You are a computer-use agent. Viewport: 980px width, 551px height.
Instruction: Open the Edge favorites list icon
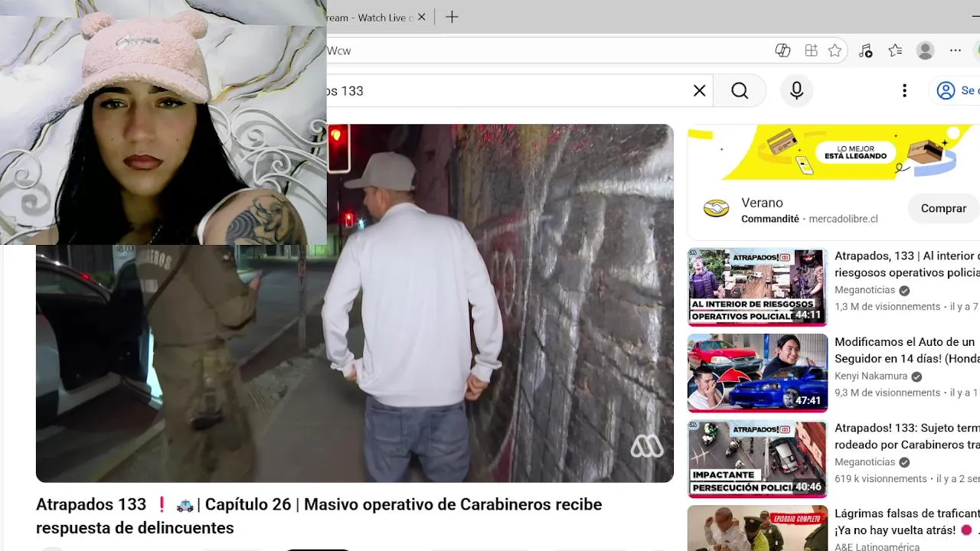click(x=895, y=51)
